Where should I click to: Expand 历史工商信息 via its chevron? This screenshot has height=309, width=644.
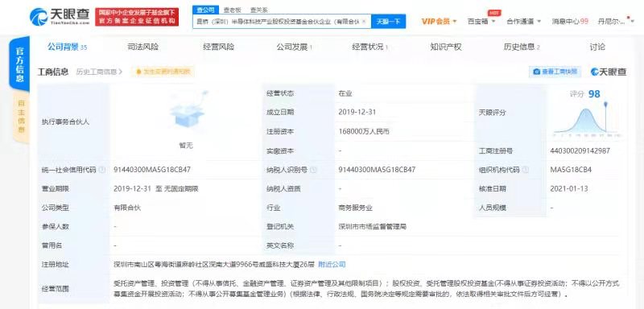(x=121, y=72)
